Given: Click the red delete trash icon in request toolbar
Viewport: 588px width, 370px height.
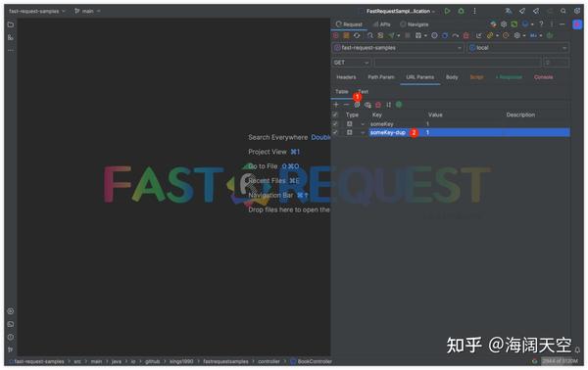Looking at the screenshot, I should tap(466, 35).
